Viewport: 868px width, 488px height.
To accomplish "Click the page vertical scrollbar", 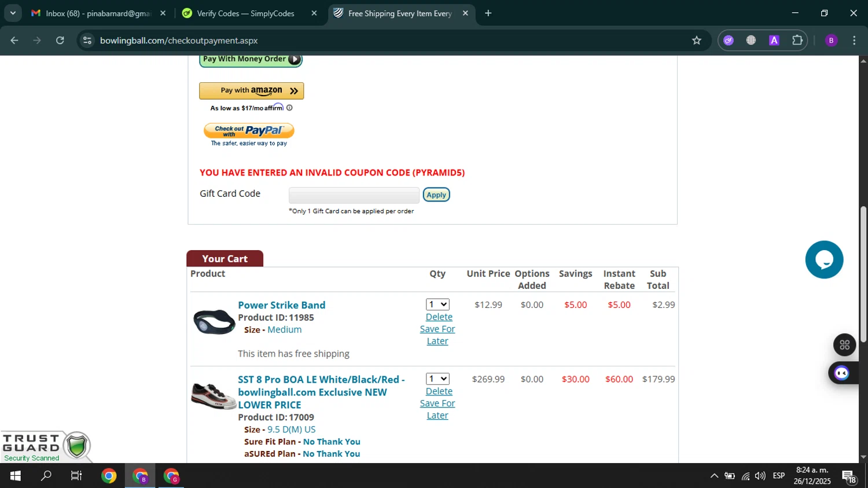I will pyautogui.click(x=863, y=275).
